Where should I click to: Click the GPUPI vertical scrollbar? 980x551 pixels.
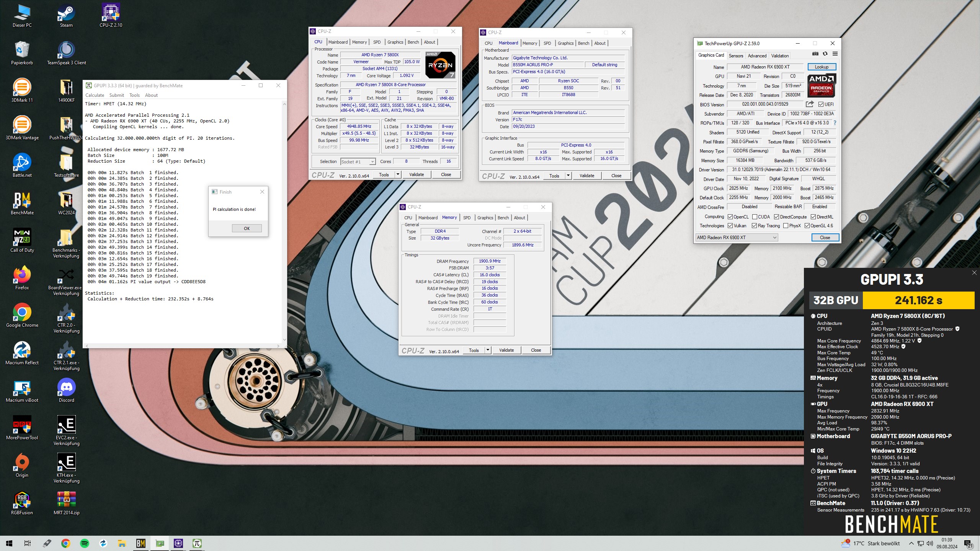pos(284,222)
